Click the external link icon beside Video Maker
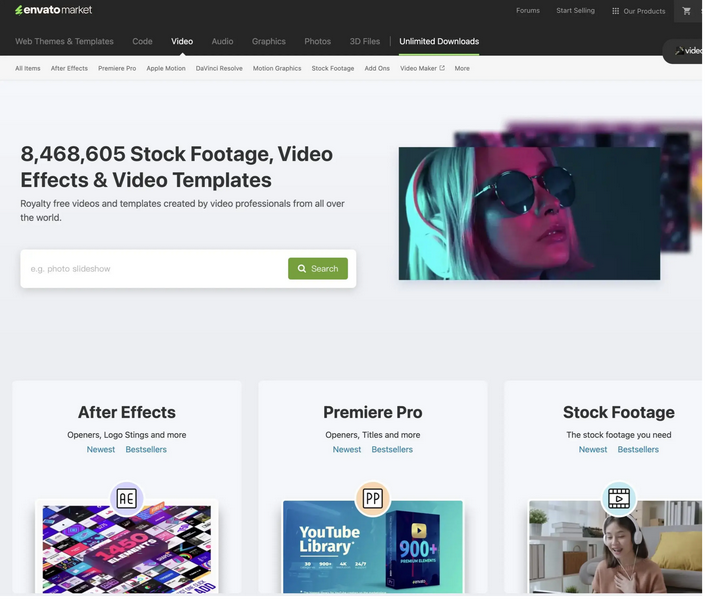The image size is (720, 612). 442,68
